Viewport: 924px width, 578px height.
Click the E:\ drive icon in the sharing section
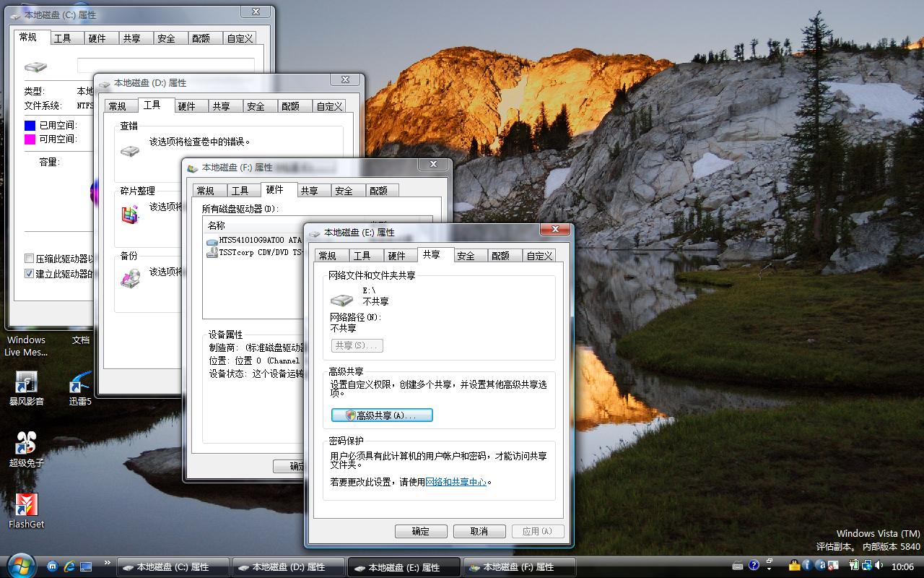pos(341,299)
